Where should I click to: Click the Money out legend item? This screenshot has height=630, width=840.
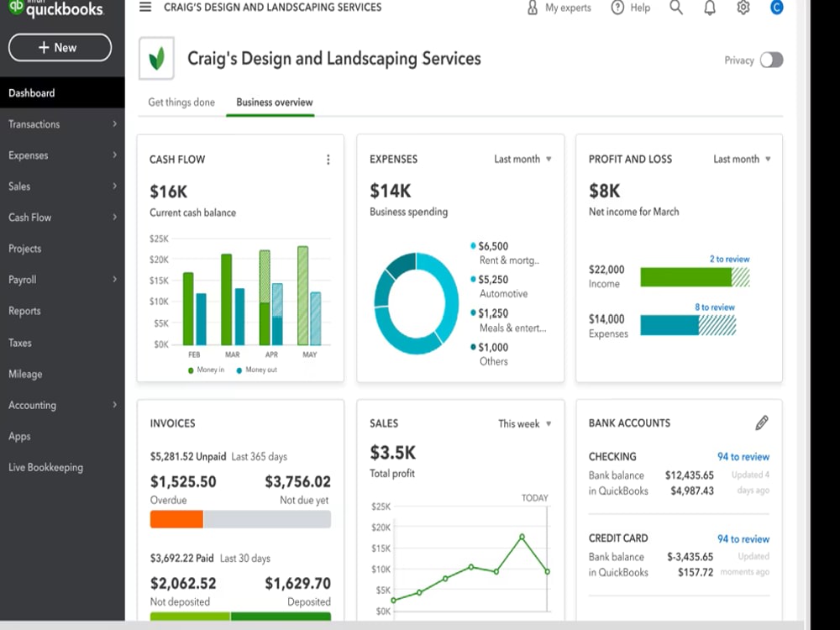click(x=256, y=370)
